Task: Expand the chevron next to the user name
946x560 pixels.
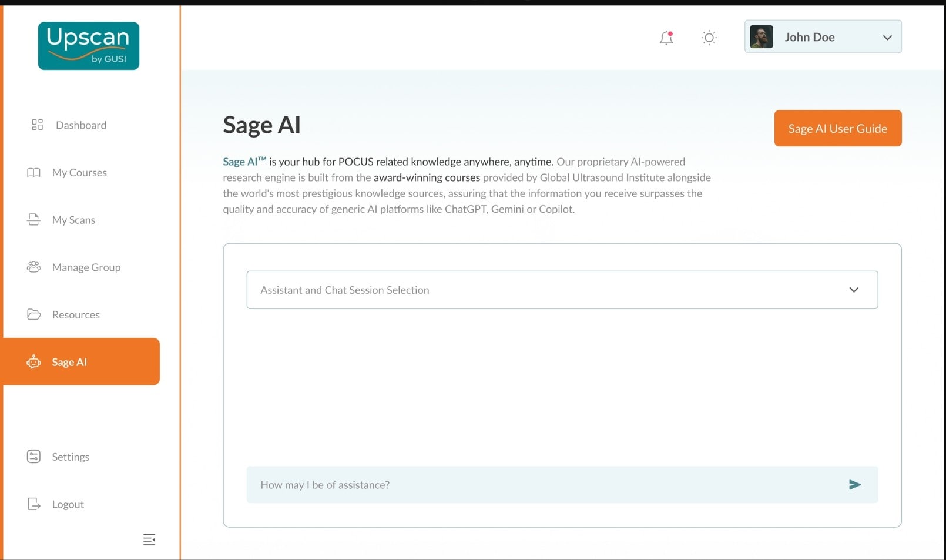Action: tap(887, 37)
